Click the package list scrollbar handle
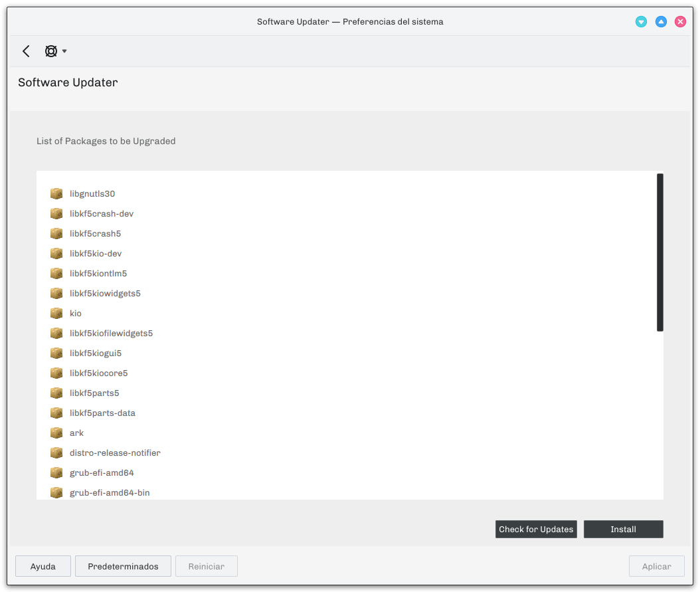This screenshot has height=592, width=700. pyautogui.click(x=660, y=252)
